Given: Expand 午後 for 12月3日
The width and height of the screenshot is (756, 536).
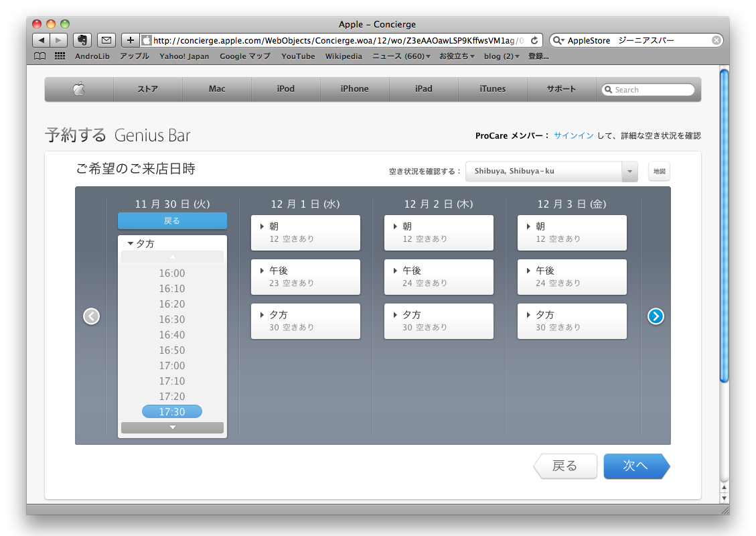Looking at the screenshot, I should [x=573, y=277].
